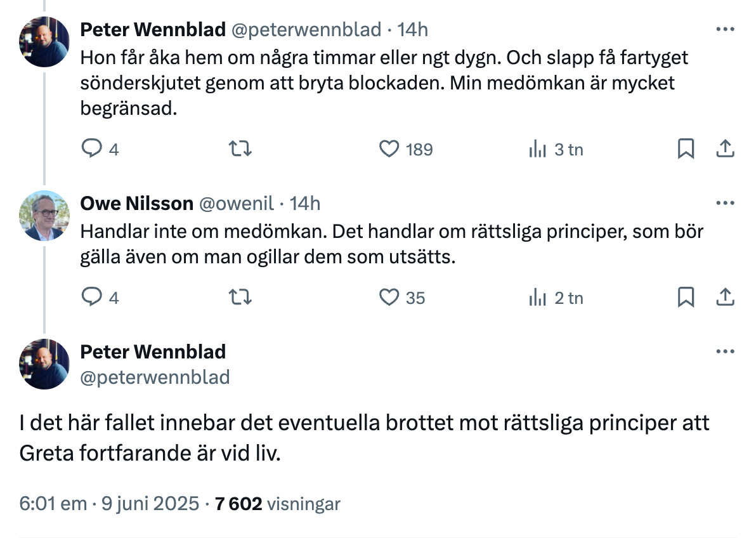Open Owe Nilsson's profile picture
Image resolution: width=756 pixels, height=538 pixels.
[x=44, y=216]
